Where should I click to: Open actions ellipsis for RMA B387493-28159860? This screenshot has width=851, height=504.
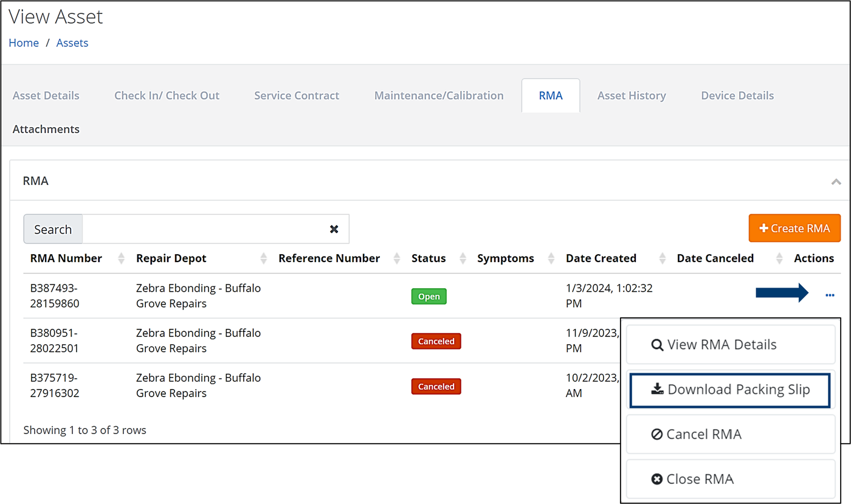click(x=830, y=295)
